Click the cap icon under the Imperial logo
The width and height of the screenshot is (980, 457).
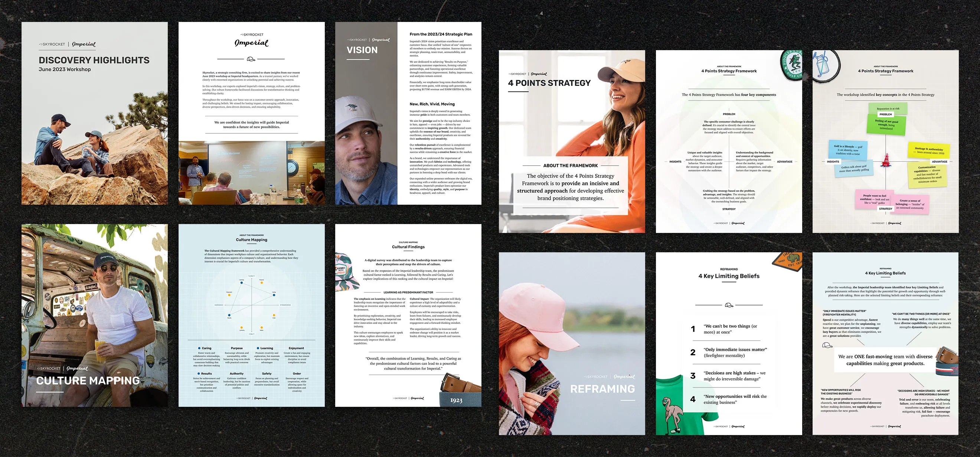point(251,59)
